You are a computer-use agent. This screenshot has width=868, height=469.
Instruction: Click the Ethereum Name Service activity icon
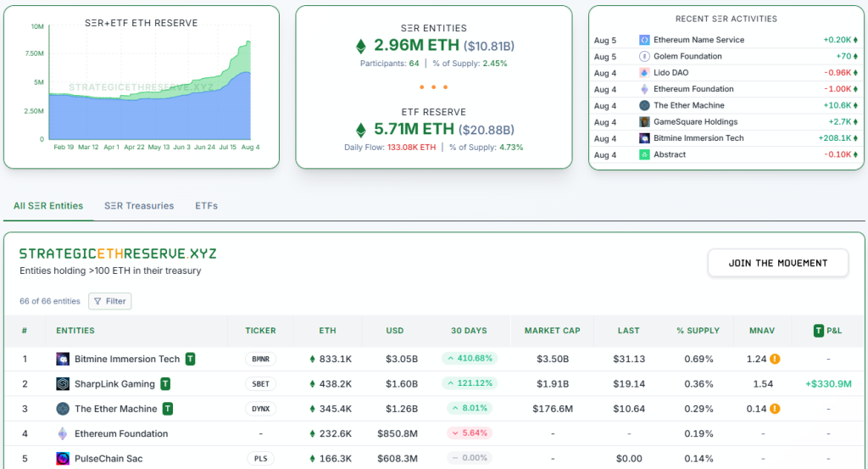pos(644,40)
